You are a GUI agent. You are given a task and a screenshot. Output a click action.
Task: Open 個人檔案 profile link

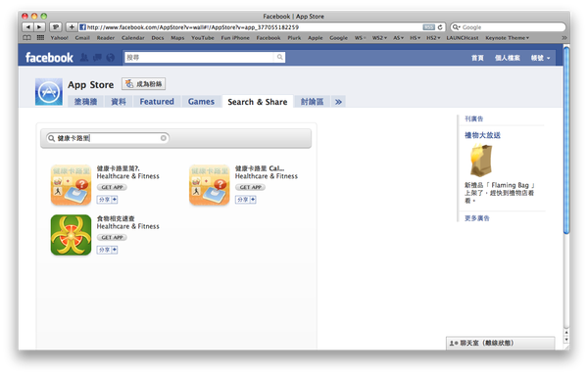[x=507, y=58]
